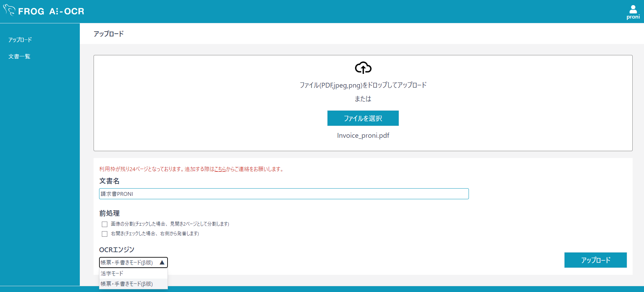This screenshot has height=292, width=644.
Task: Open the proni user profile icon
Action: [633, 12]
